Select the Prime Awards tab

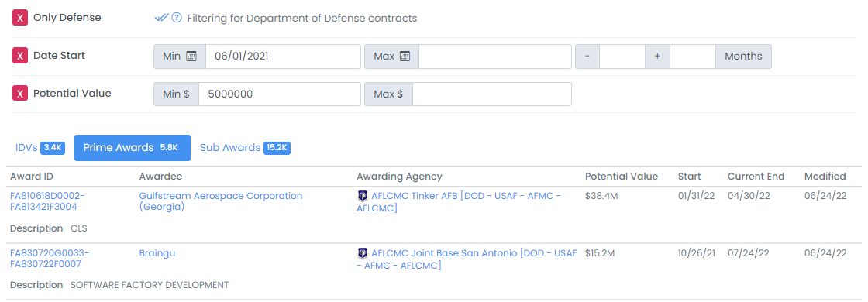click(133, 148)
